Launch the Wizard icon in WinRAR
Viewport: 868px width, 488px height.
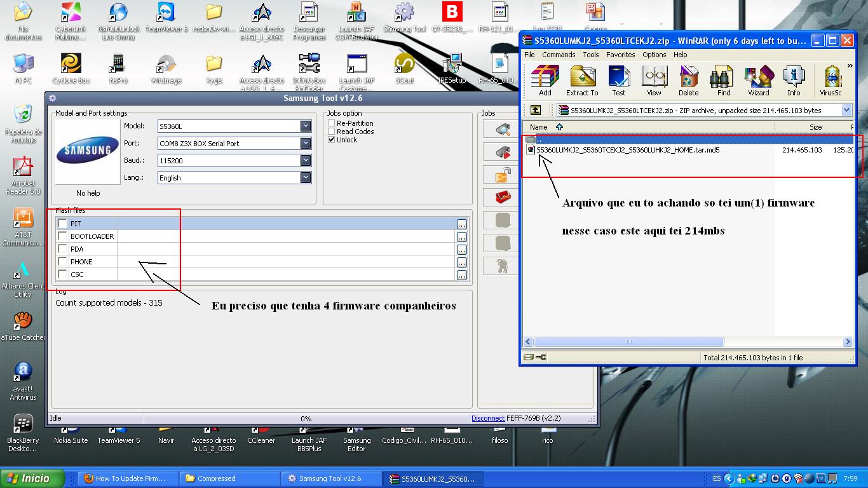(758, 81)
